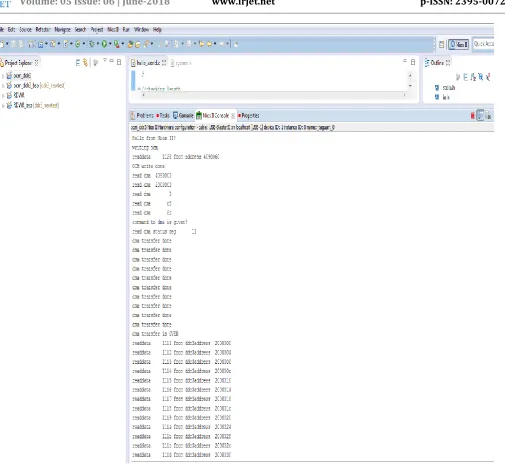Click editor vertical scrollbar down arrow
Screen dimensions: 505x466
tap(410, 86)
